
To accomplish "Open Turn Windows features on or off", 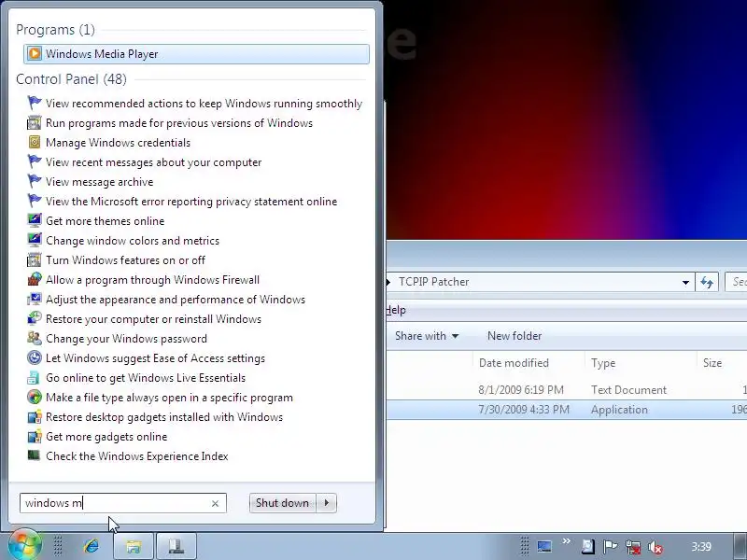I will 125,260.
